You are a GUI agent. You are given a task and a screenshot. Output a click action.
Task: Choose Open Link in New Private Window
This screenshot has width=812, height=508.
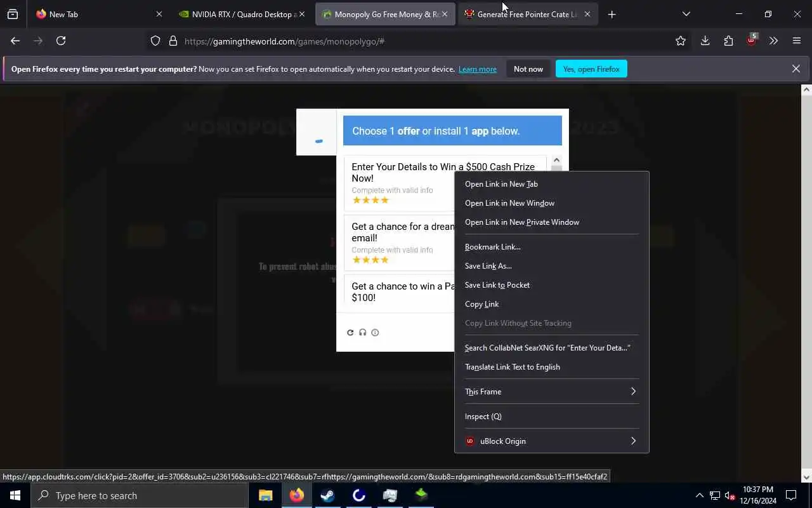(551, 222)
